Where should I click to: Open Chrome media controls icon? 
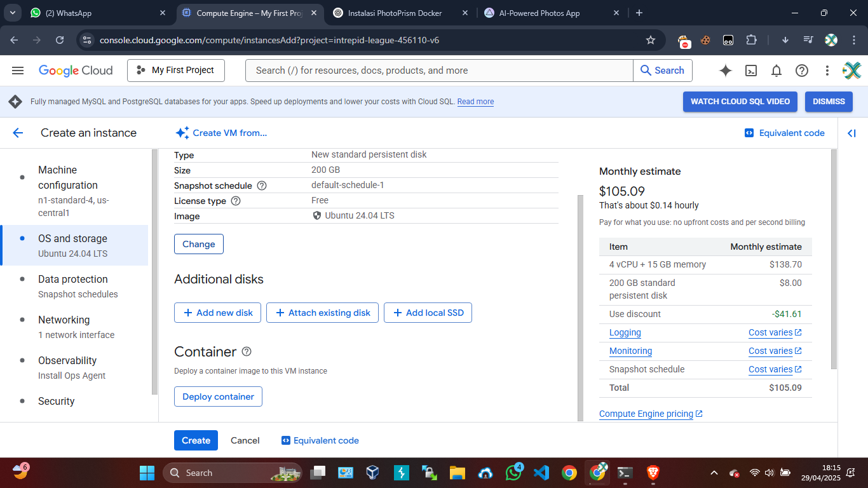[808, 40]
